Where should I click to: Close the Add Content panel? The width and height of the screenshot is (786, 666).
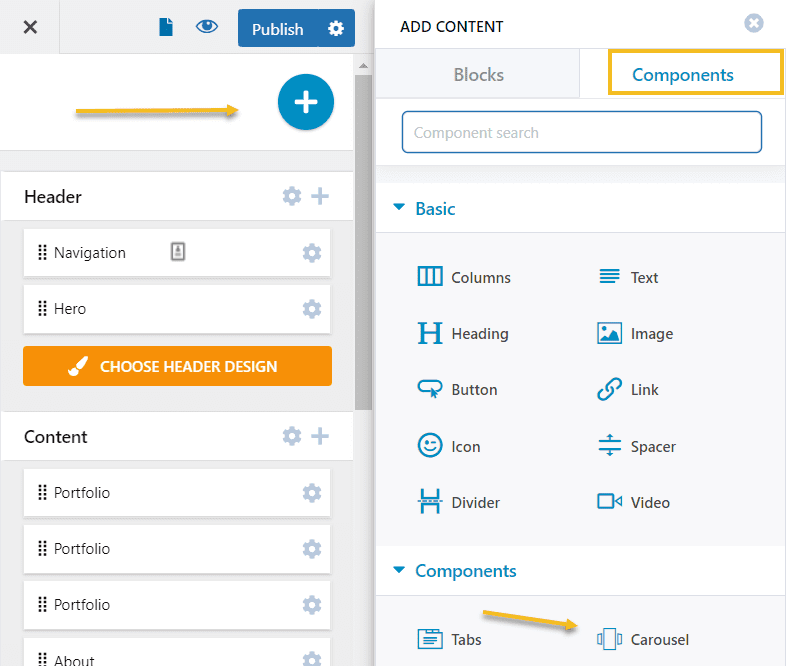tap(753, 23)
